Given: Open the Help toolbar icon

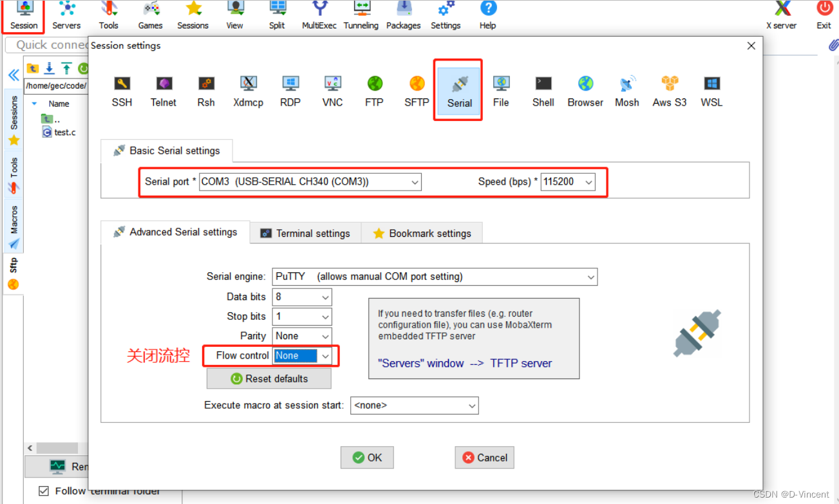Looking at the screenshot, I should [x=488, y=16].
